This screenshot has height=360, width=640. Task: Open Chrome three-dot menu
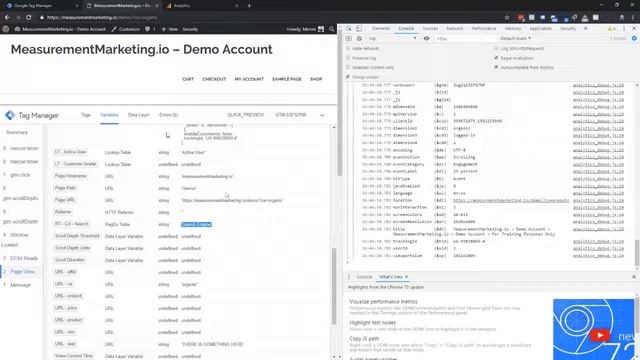click(634, 18)
